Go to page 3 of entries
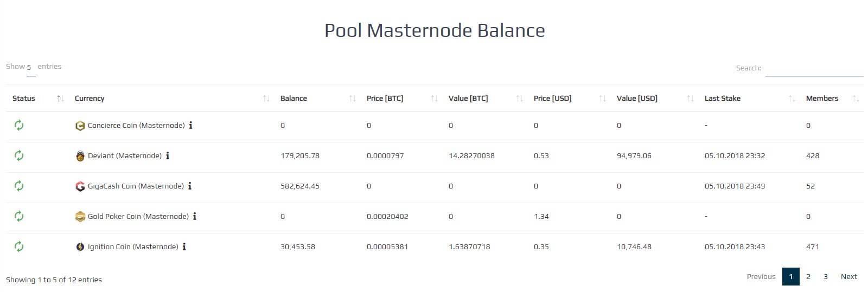 click(826, 276)
